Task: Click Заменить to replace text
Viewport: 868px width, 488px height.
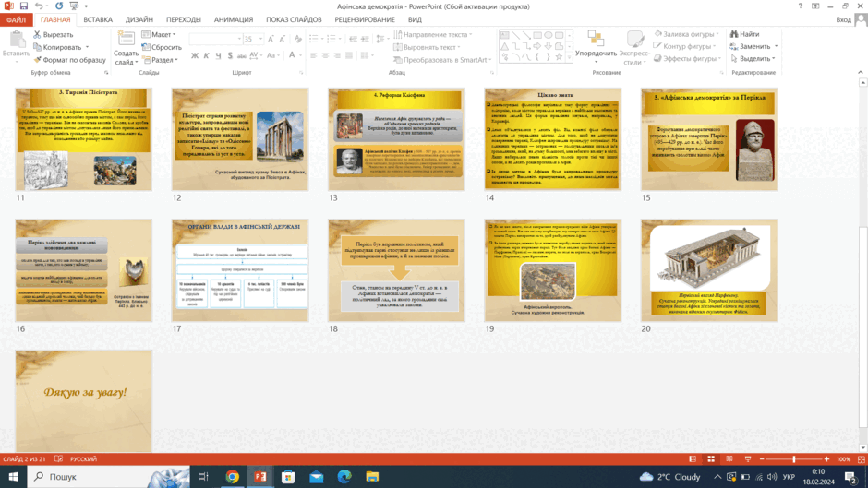Action: (x=750, y=46)
